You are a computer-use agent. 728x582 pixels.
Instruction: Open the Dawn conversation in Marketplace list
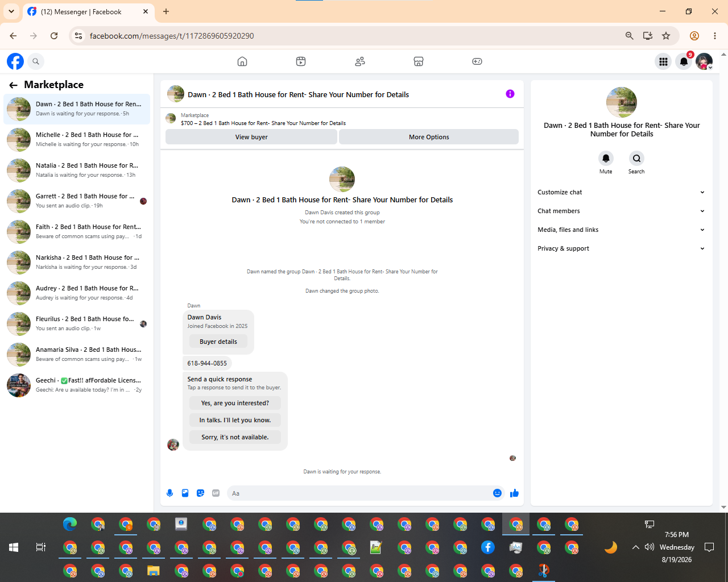[77, 109]
